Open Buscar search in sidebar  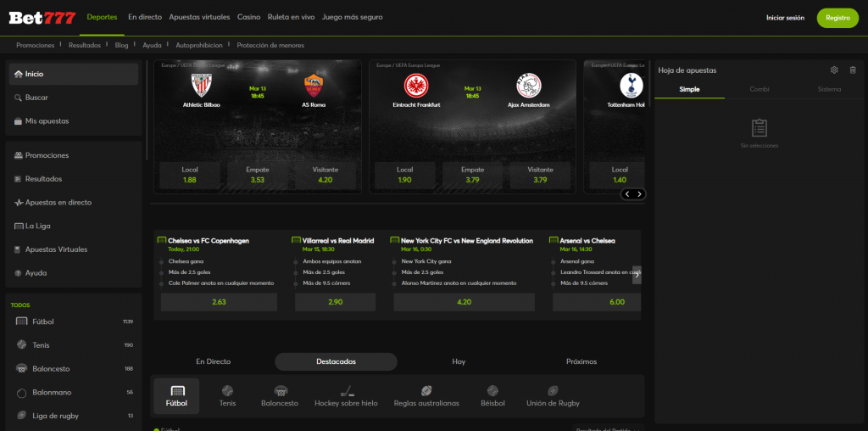(x=74, y=98)
